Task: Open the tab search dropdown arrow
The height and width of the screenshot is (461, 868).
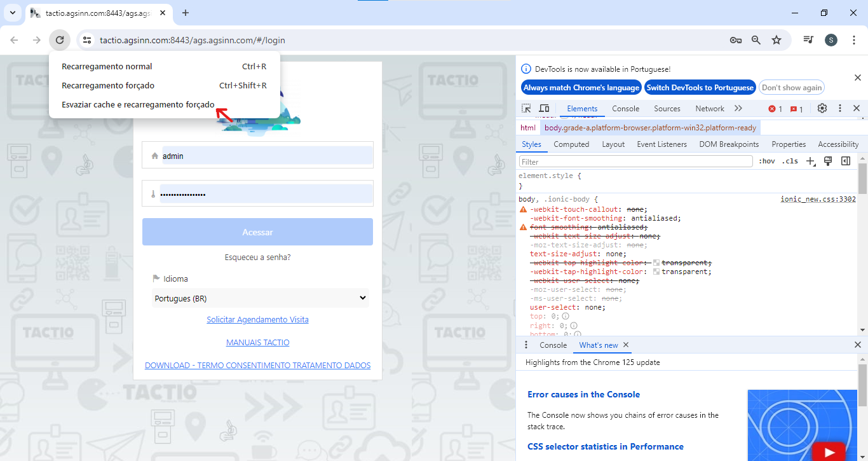Action: 12,13
